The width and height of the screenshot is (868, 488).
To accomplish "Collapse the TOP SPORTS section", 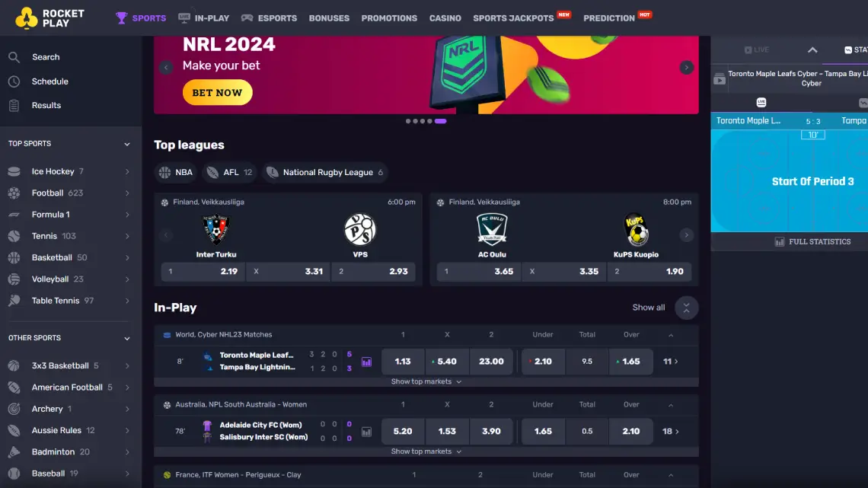I will [x=126, y=144].
